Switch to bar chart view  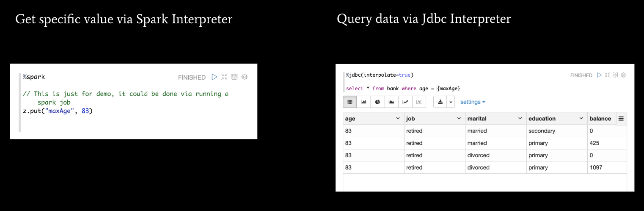[364, 102]
